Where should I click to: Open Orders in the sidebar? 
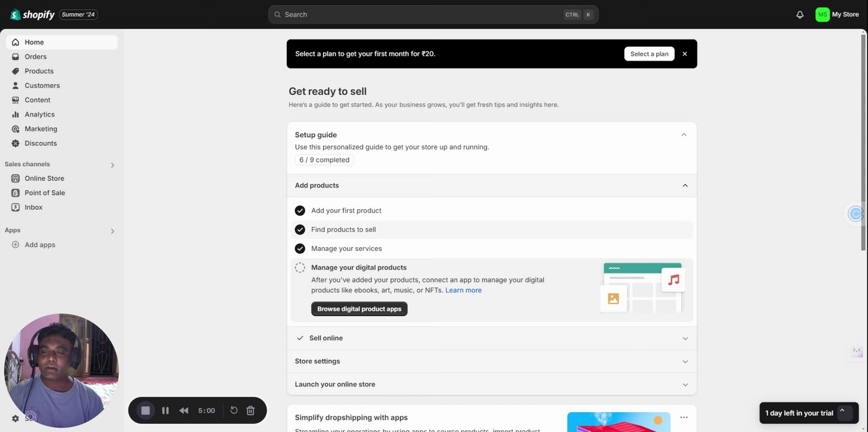[35, 56]
